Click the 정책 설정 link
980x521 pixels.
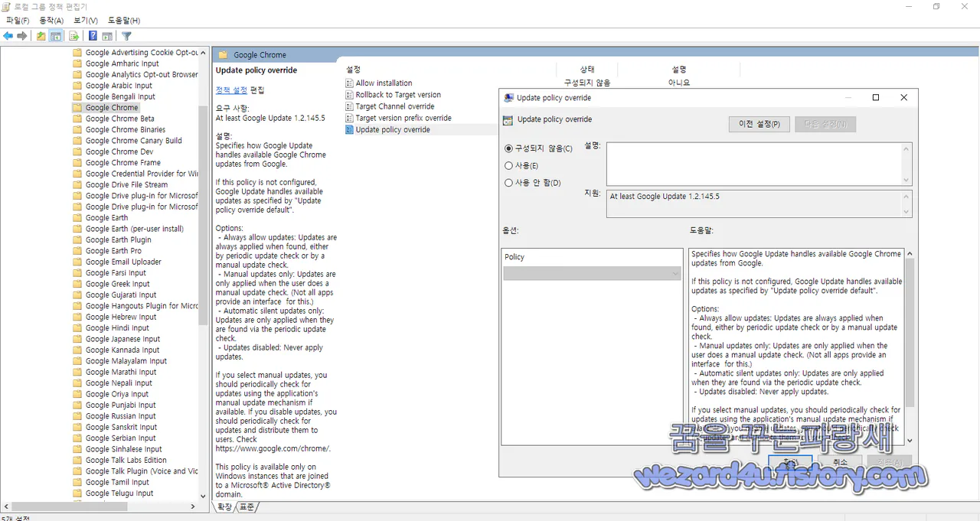tap(231, 90)
